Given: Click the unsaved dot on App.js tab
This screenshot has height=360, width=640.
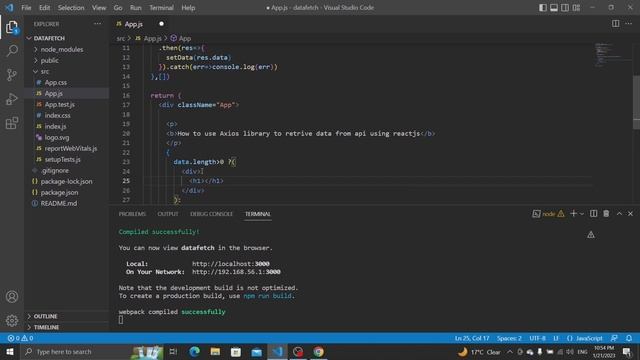Looking at the screenshot, I should pyautogui.click(x=162, y=24).
